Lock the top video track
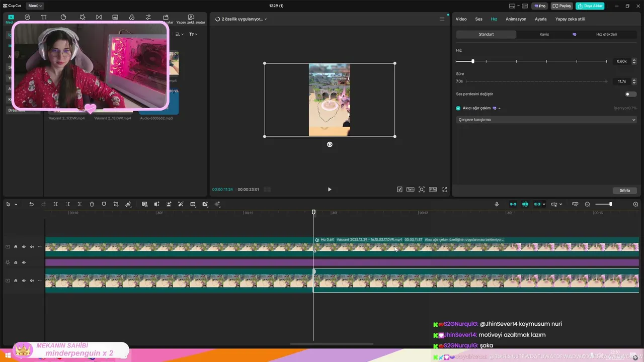The height and width of the screenshot is (362, 644). click(16, 247)
